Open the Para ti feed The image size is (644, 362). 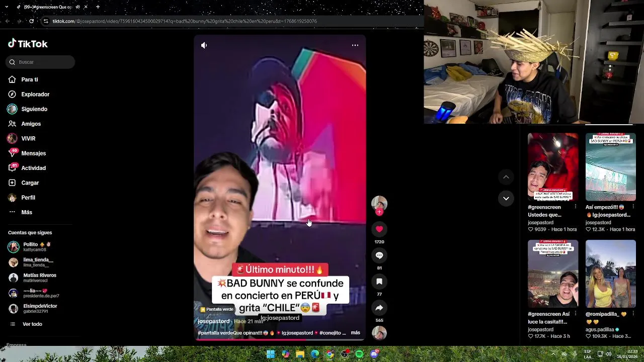tap(23, 79)
